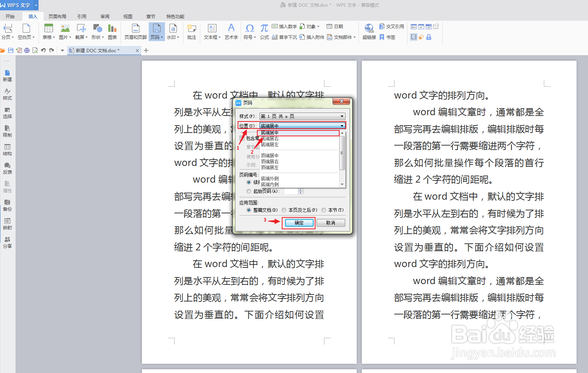The width and height of the screenshot is (588, 373).
Task: Click the lock icon in the ribbon
Action: tap(429, 37)
